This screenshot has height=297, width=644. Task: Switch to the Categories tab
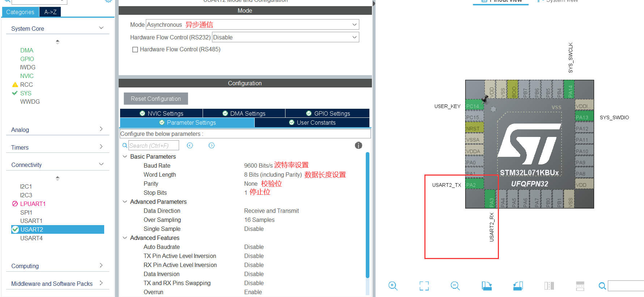tap(20, 12)
